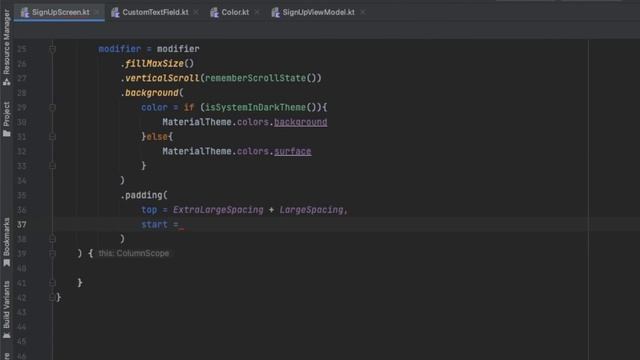Toggle the fold marker at line 42
Image resolution: width=640 pixels, height=360 pixels.
tap(53, 298)
